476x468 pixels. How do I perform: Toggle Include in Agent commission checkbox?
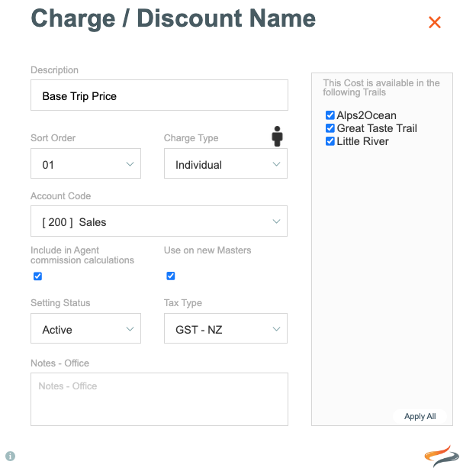(37, 276)
